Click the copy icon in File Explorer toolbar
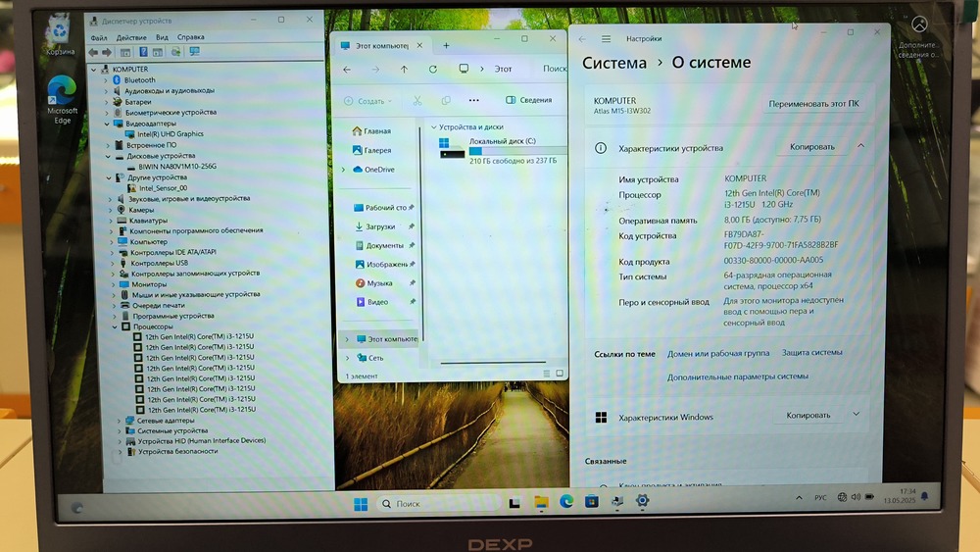This screenshot has height=552, width=980. (446, 100)
